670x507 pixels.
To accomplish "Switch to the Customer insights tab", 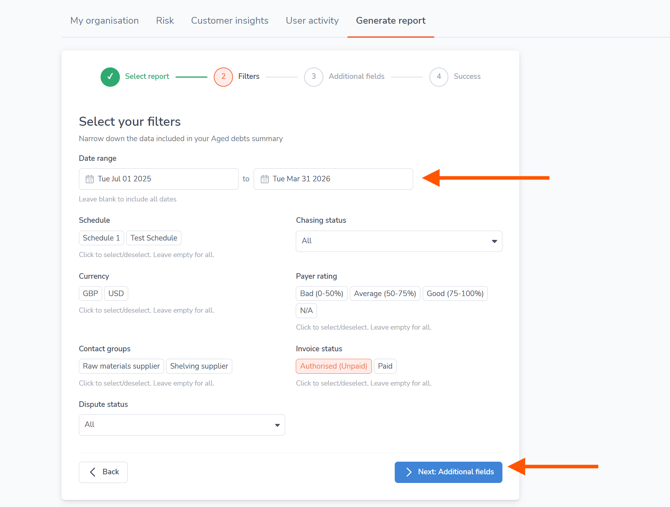I will [229, 21].
